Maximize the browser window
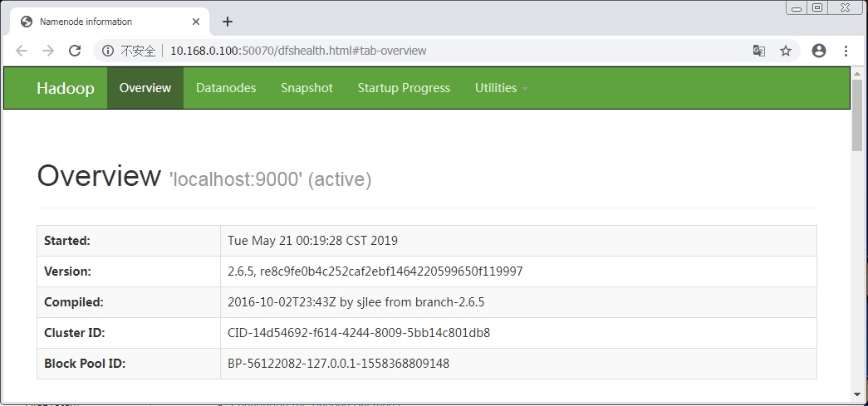 [817, 7]
